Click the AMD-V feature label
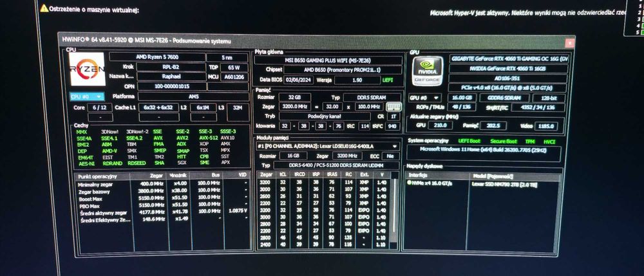 tap(109, 151)
